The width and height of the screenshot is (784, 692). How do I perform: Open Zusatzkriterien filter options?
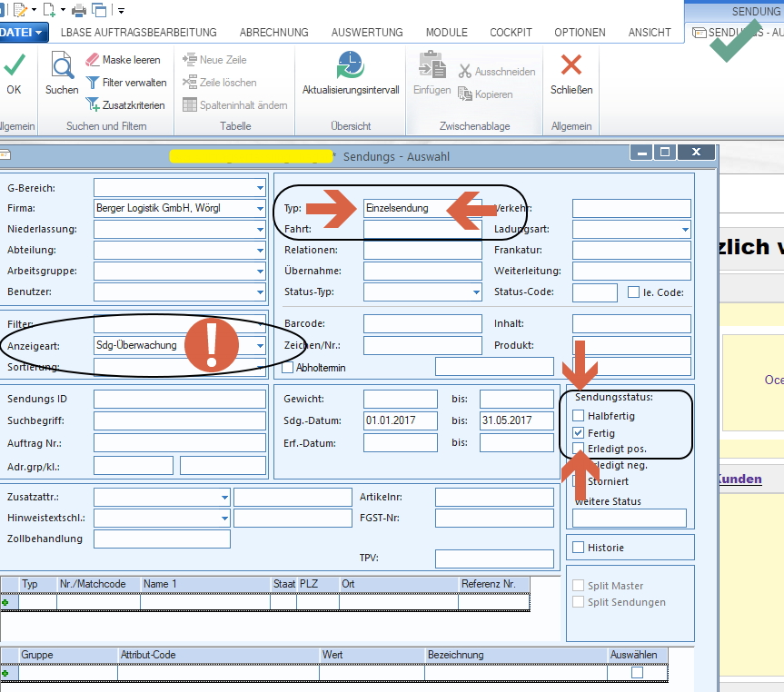point(125,105)
